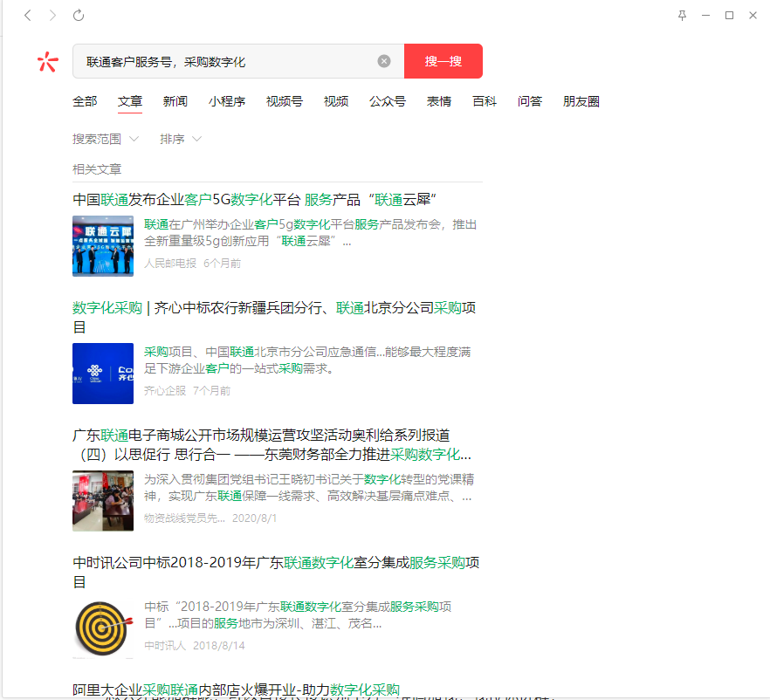The height and width of the screenshot is (700, 770).
Task: Click date 2020/8/1
Action: pos(254,518)
